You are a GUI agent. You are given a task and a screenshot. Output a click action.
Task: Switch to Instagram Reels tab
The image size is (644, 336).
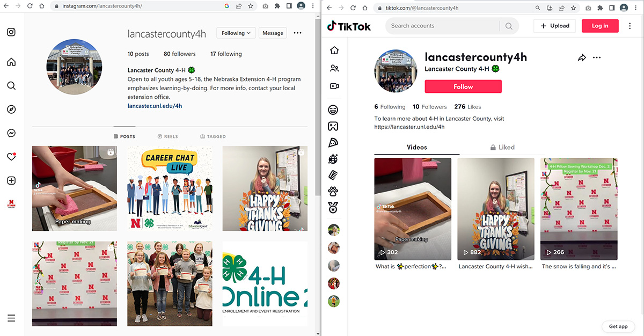[x=167, y=136]
